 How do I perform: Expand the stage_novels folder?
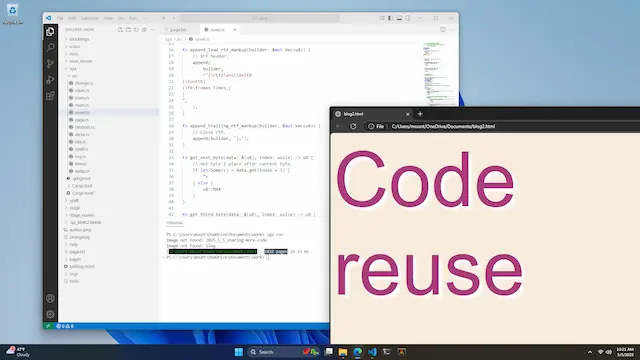coord(82,215)
